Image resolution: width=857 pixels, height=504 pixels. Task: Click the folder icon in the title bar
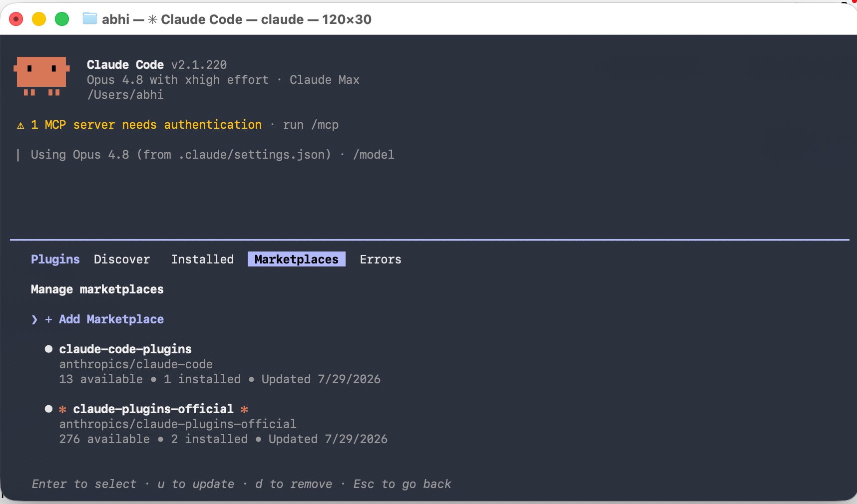90,19
